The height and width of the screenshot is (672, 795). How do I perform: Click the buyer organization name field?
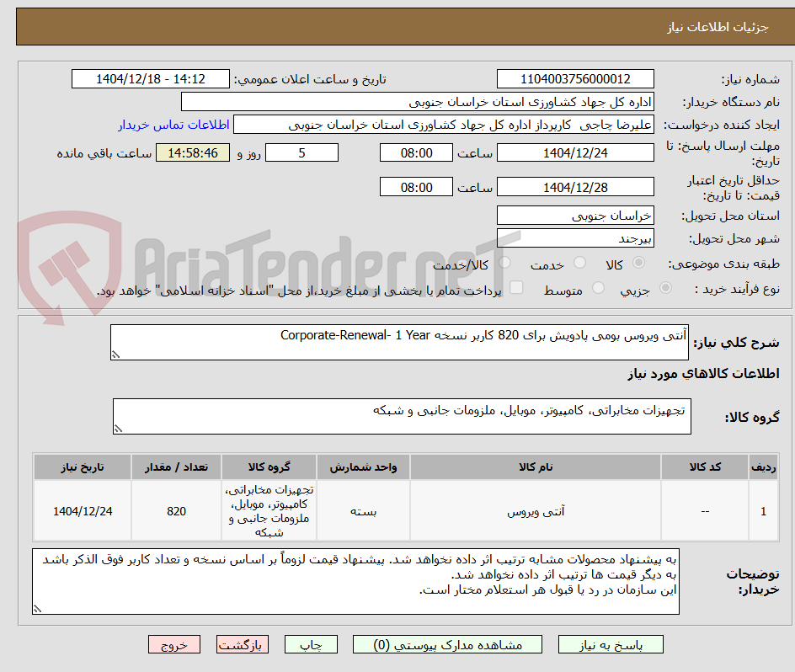coord(417,102)
